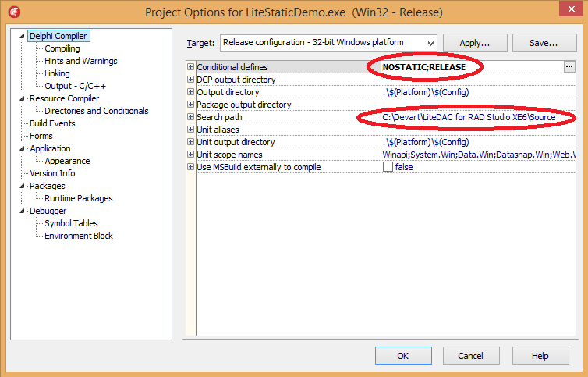Expand the DCP output directory row

click(x=190, y=80)
